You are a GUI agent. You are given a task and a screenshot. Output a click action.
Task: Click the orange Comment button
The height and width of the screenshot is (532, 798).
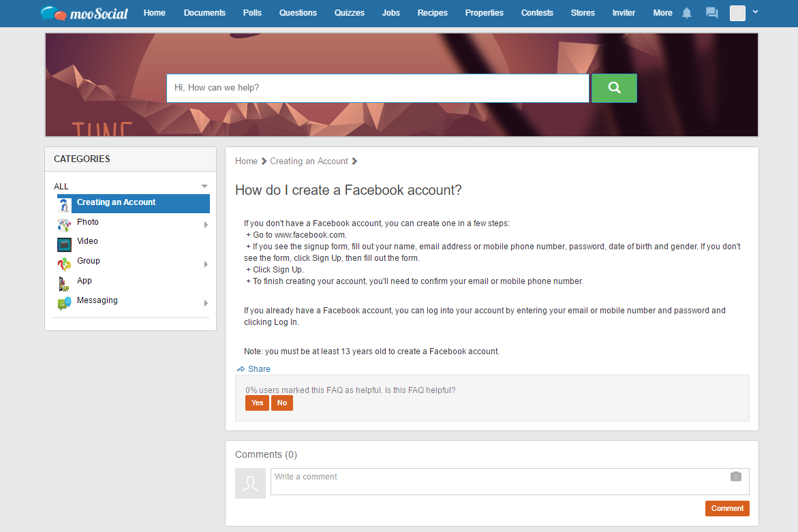pos(727,509)
